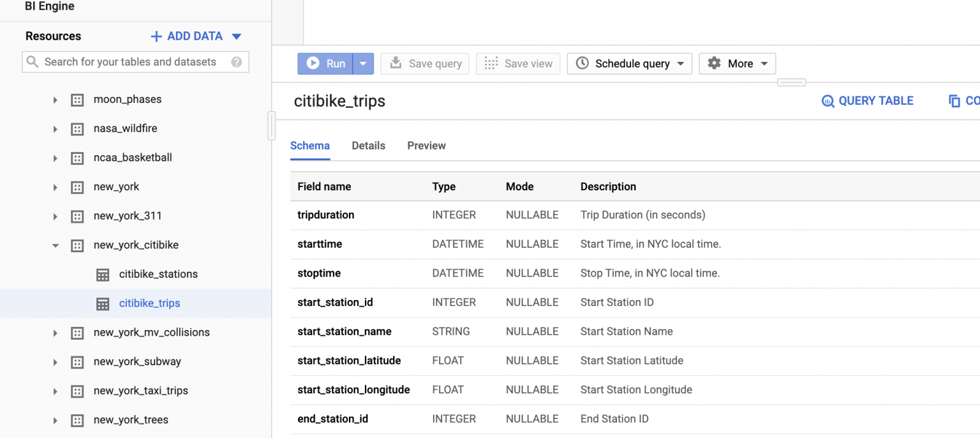This screenshot has height=438, width=980.
Task: Click QUERY TABLE link
Action: tap(868, 101)
